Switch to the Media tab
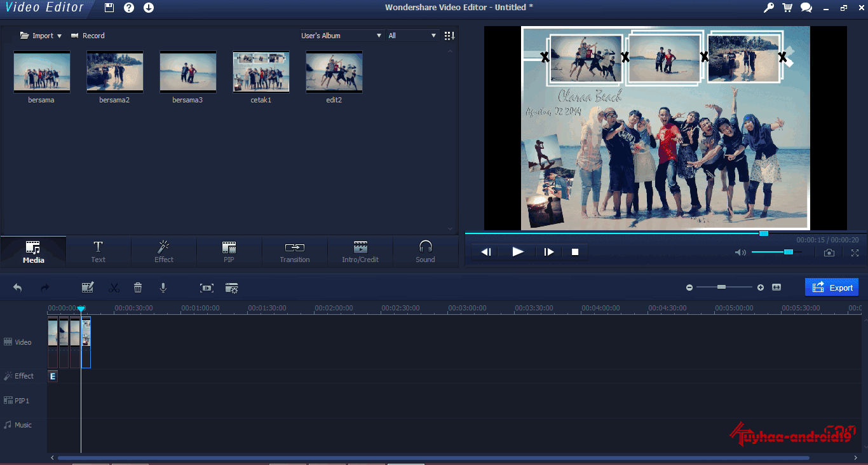Screen dimensions: 868x465 tap(33, 252)
